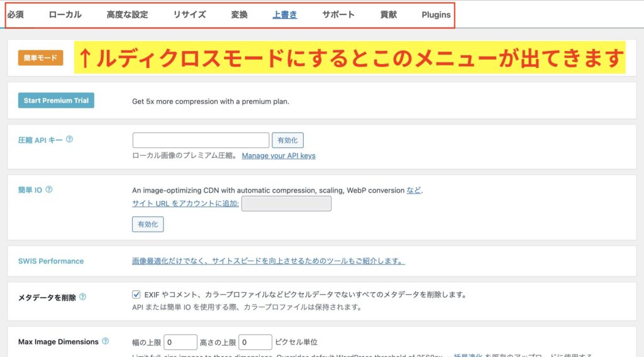Click help icon beside Max Image Dimensions
The height and width of the screenshot is (357, 644).
[x=105, y=341]
